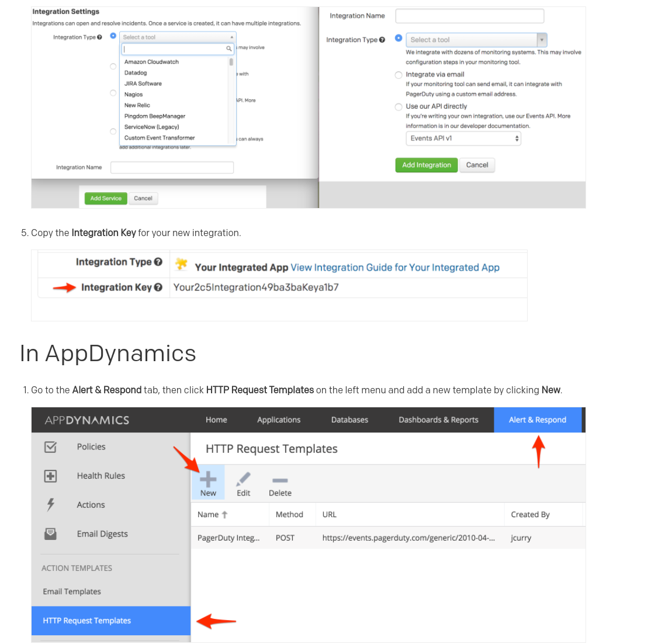This screenshot has width=665, height=644.
Task: Click the Email Digests sidebar icon
Action: (50, 534)
